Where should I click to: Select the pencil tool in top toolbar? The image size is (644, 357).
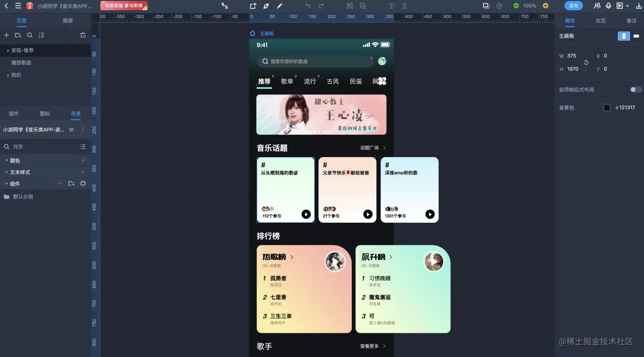(280, 6)
